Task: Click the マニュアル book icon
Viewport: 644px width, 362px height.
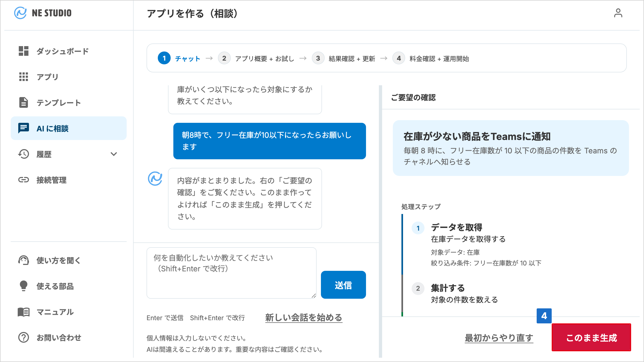Action: 24,312
